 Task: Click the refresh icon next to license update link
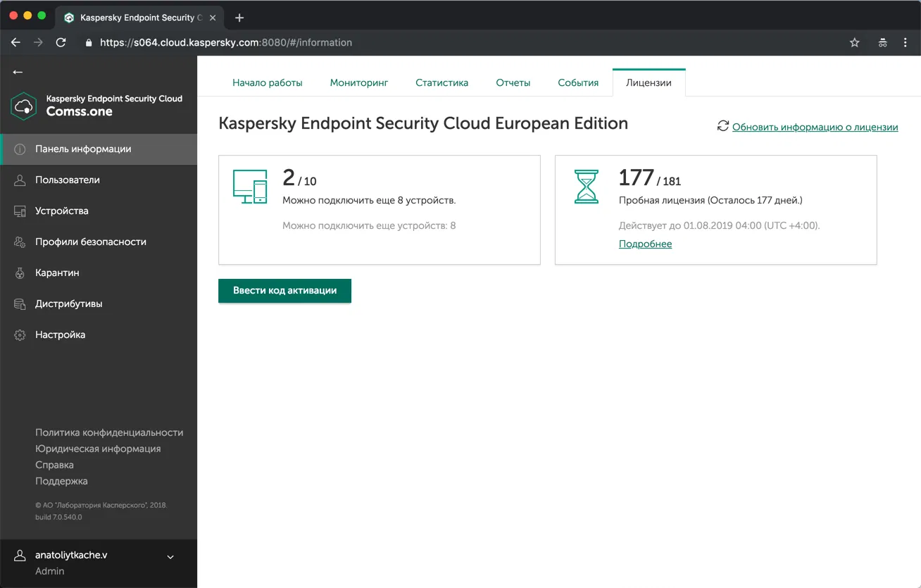[722, 126]
